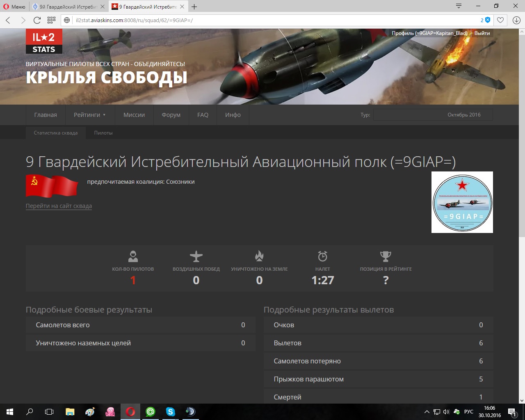This screenshot has width=525, height=420.
Task: Click the ad blocker shield icon
Action: tap(488, 20)
